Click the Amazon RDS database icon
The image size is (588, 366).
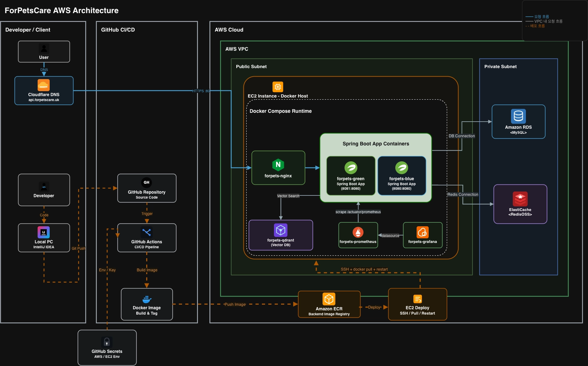tap(518, 116)
